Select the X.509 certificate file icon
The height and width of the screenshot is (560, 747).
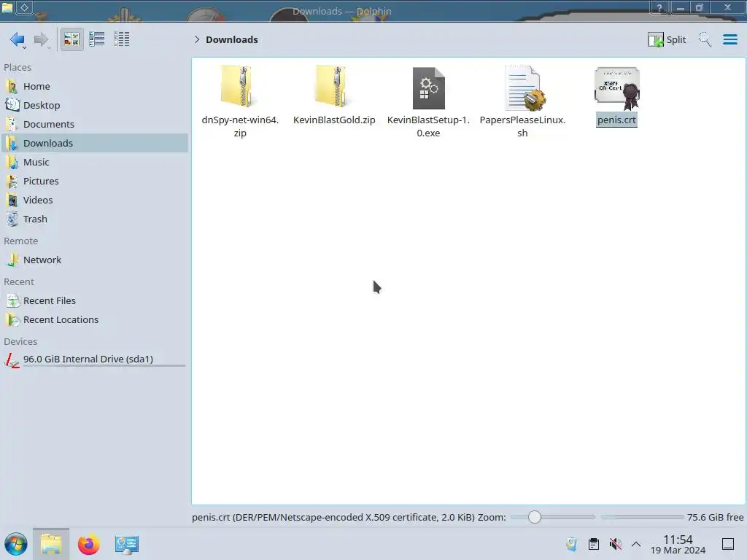coord(617,88)
